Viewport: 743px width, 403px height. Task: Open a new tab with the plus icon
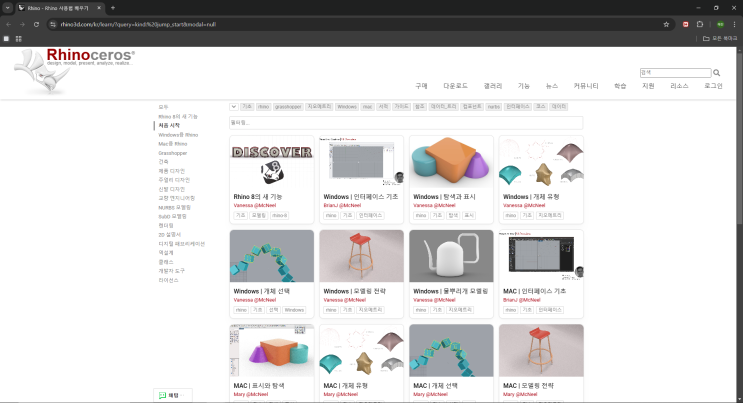(113, 8)
